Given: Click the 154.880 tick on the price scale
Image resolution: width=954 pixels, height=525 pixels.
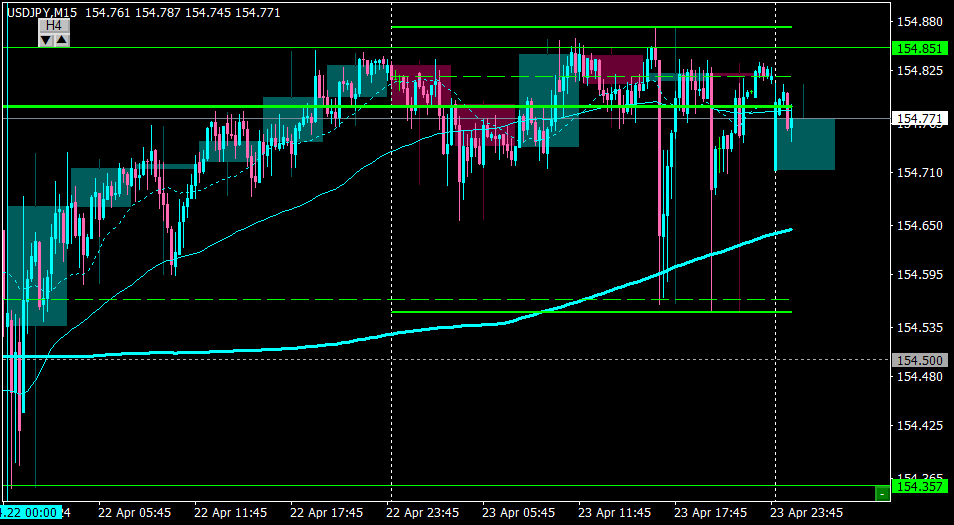Looking at the screenshot, I should point(920,22).
